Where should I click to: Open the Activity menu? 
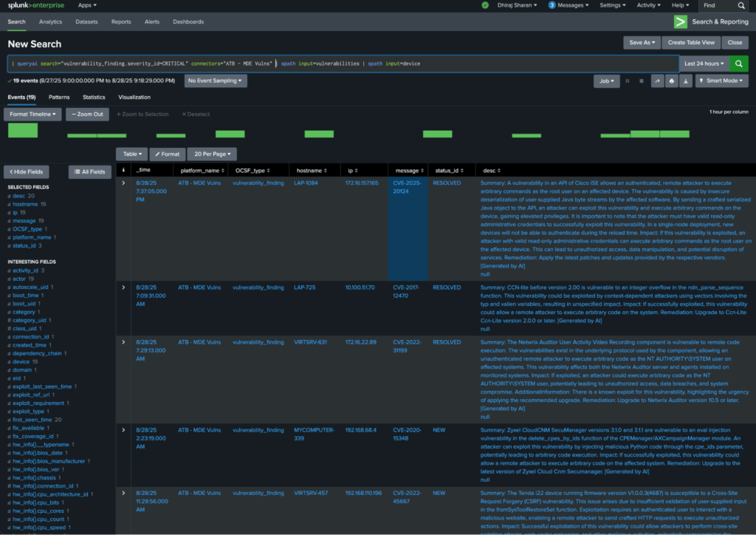648,5
